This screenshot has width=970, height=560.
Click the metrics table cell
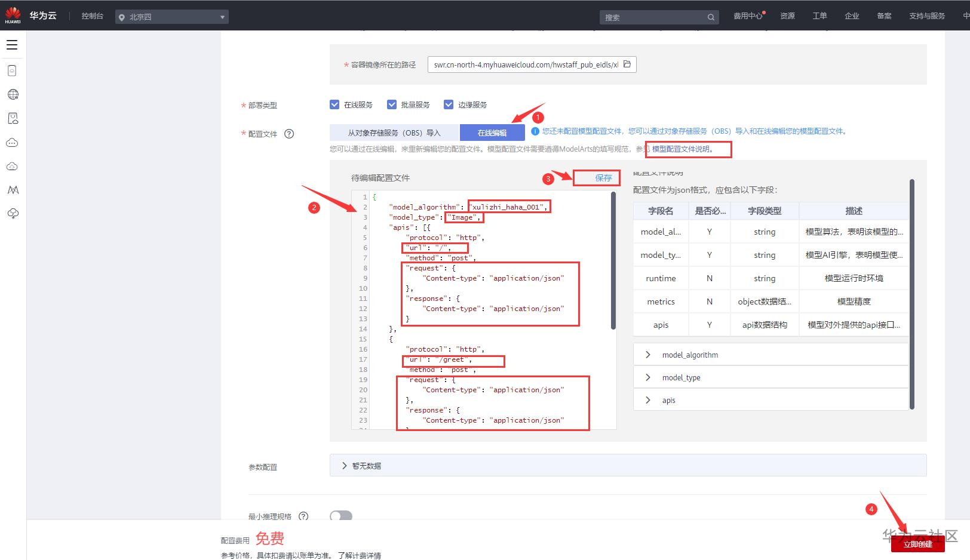661,301
